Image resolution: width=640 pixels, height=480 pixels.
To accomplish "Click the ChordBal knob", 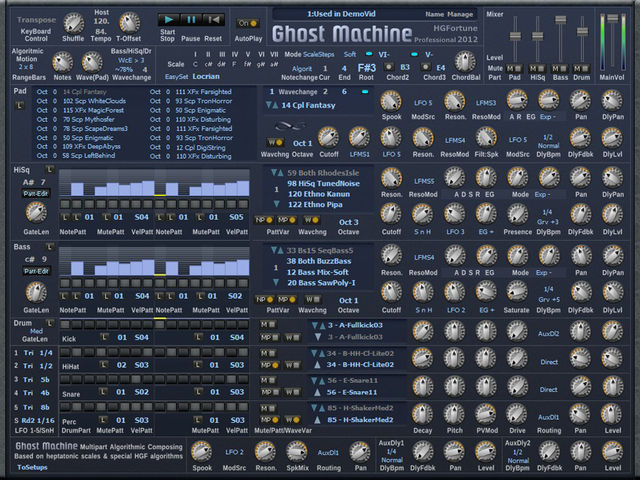I will (465, 62).
